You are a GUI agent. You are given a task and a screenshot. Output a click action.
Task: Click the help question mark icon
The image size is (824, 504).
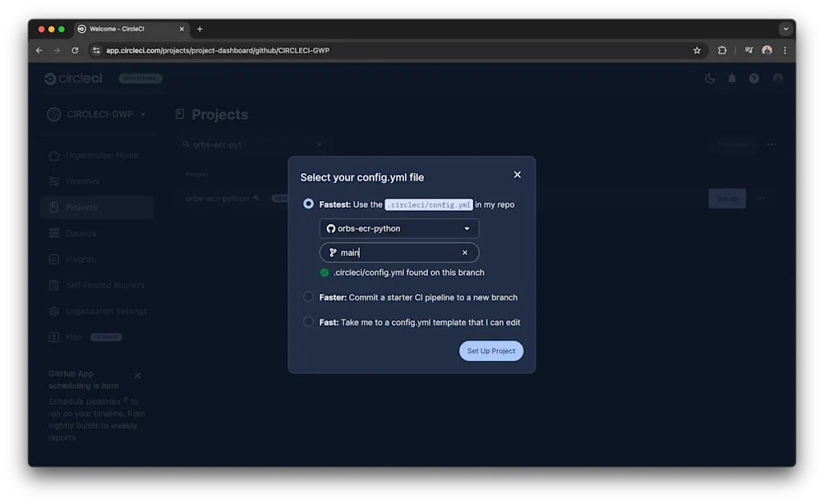pos(753,78)
